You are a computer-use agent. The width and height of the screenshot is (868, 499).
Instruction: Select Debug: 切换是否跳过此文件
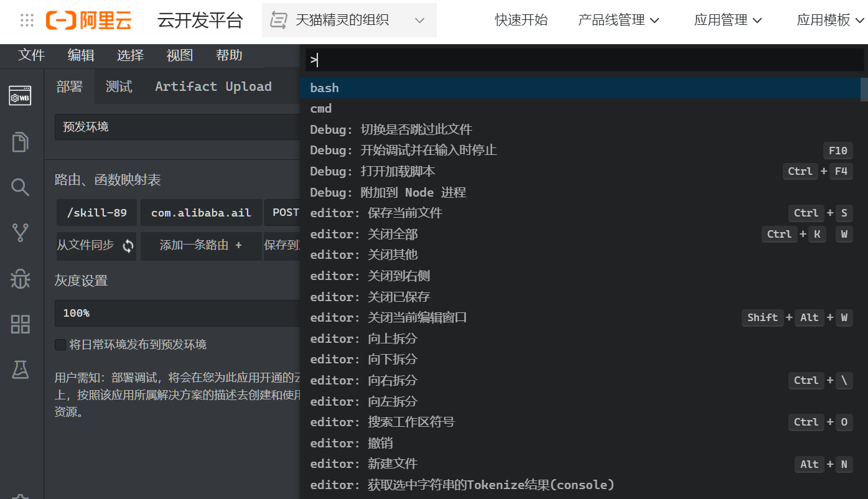(580, 130)
